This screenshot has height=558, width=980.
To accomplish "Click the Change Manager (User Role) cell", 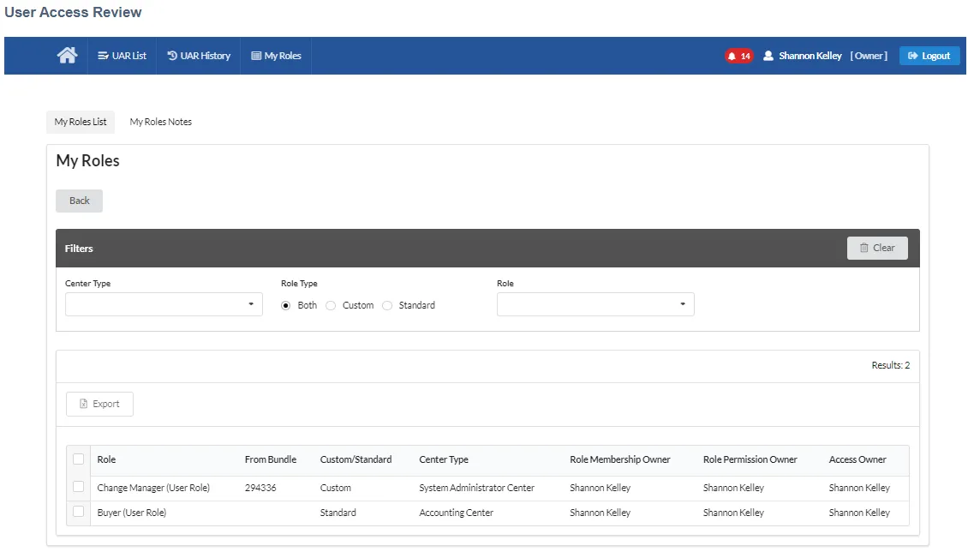I will coord(153,488).
